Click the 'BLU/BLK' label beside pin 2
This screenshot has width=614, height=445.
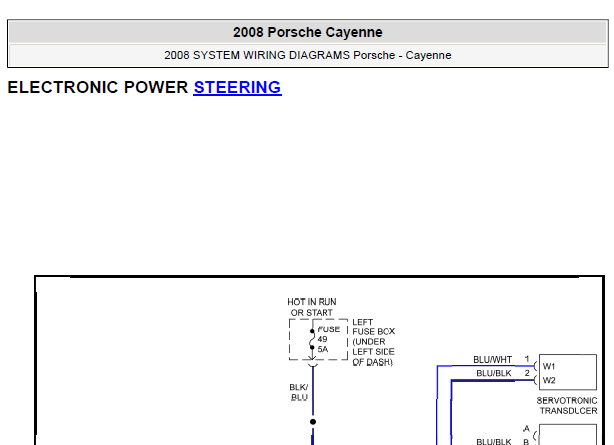[x=494, y=373]
